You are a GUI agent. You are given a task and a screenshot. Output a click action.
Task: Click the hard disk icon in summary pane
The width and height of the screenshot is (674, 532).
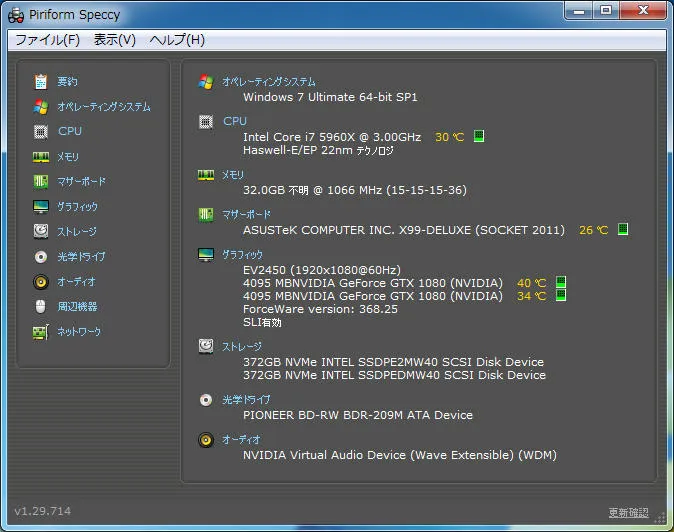[x=206, y=346]
